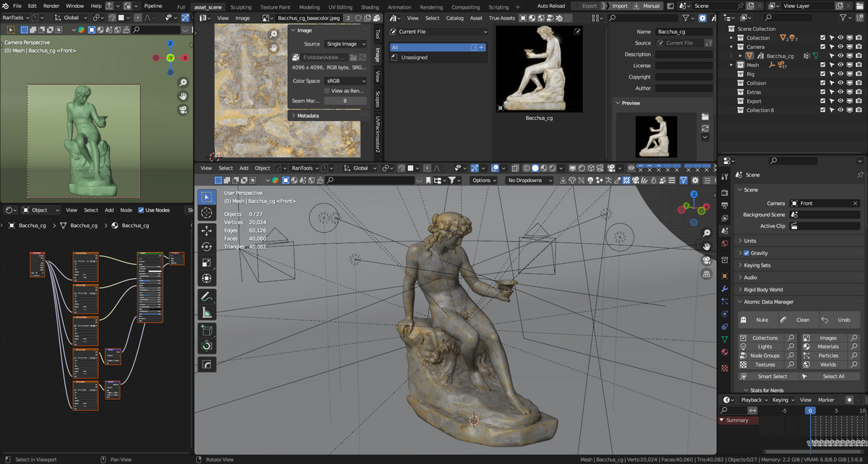Open the Options dropdown in viewport header

[484, 180]
